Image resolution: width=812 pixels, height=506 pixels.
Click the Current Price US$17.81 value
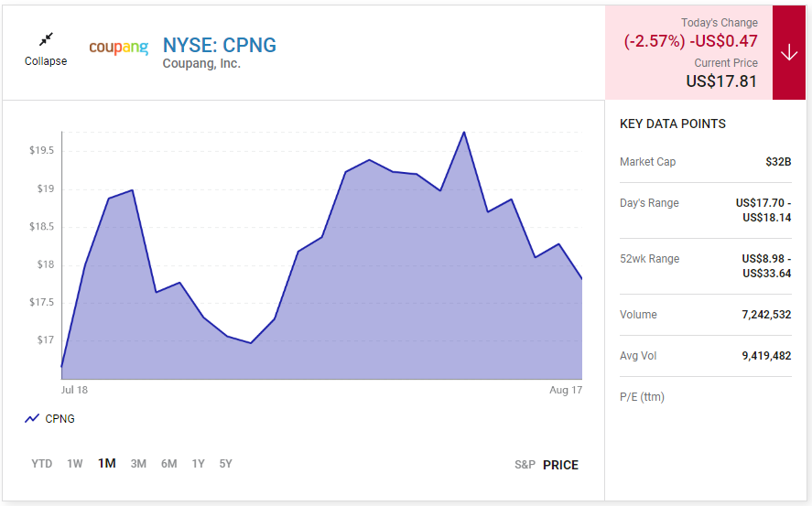(721, 81)
